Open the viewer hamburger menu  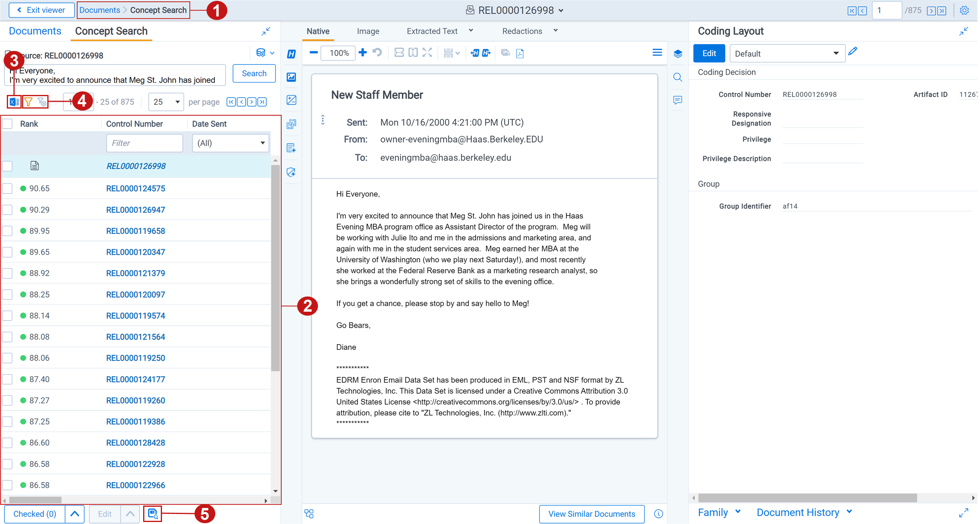[657, 52]
